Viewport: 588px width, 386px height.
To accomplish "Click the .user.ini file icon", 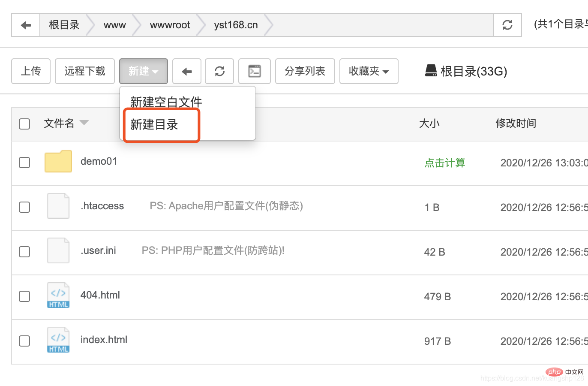I will (58, 250).
